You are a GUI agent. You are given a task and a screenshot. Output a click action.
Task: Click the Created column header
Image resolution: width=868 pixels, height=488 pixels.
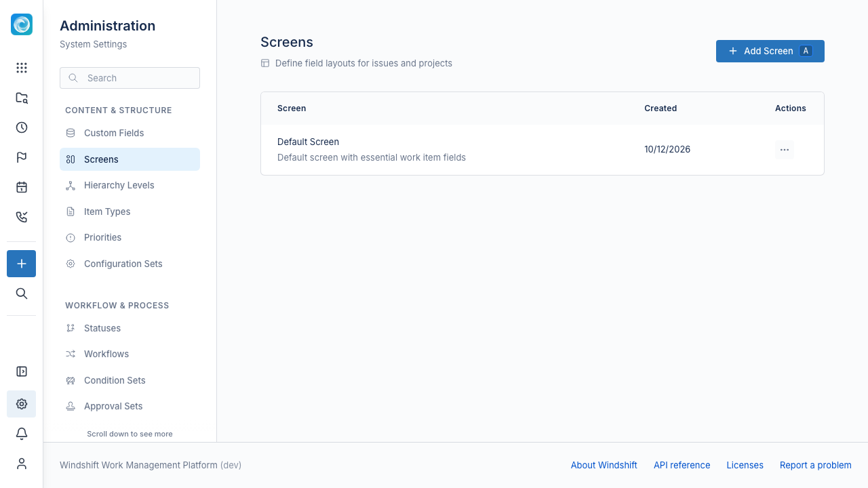tap(660, 108)
